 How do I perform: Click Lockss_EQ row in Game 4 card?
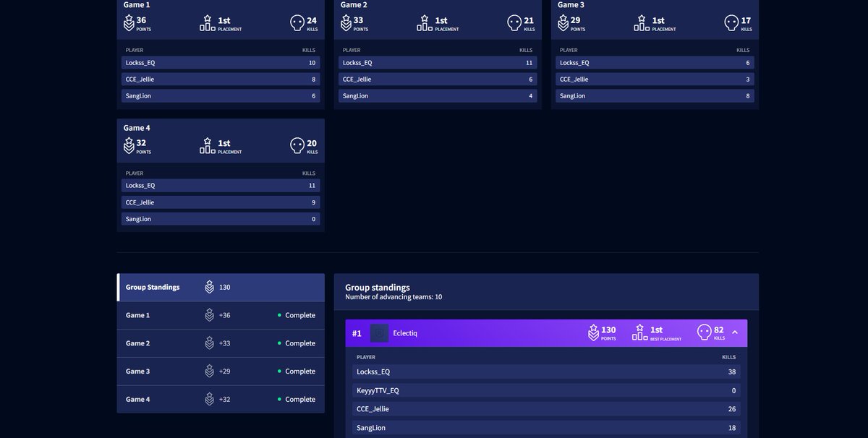(x=221, y=186)
